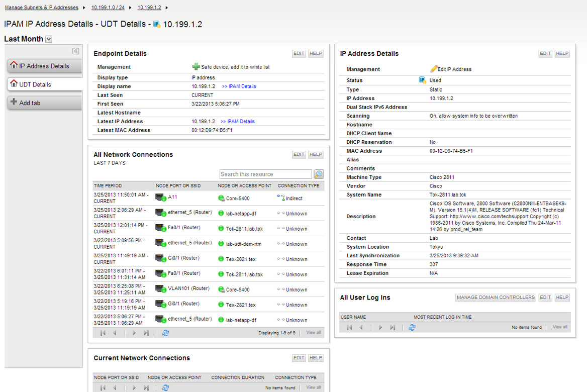This screenshot has height=392, width=587.
Task: Click port icon next to Fa0/1 3/22/2013 row
Action: click(x=161, y=274)
